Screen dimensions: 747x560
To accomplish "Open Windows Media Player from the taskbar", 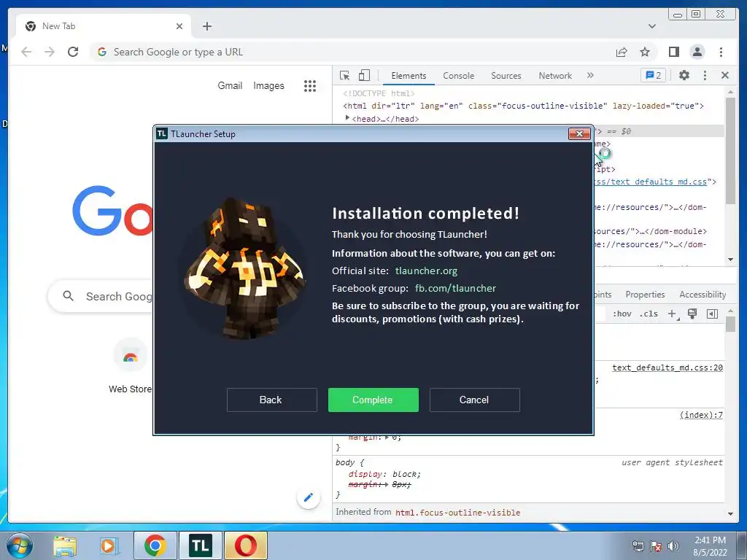I will (109, 545).
